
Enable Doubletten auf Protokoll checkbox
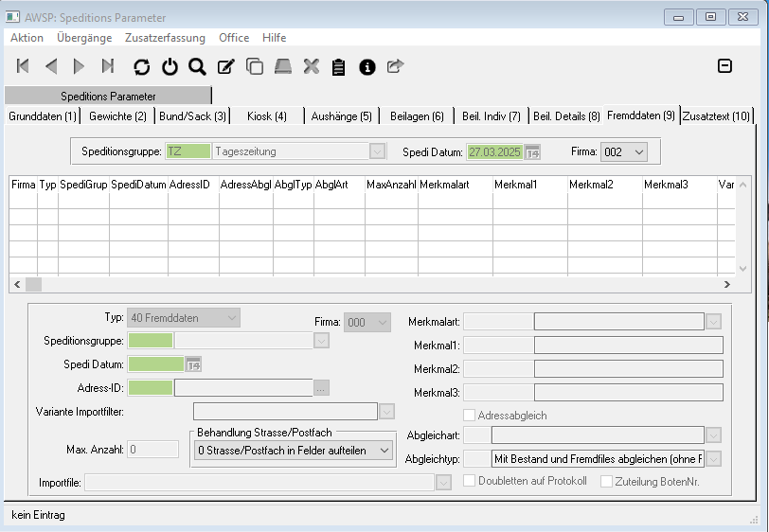tap(469, 481)
